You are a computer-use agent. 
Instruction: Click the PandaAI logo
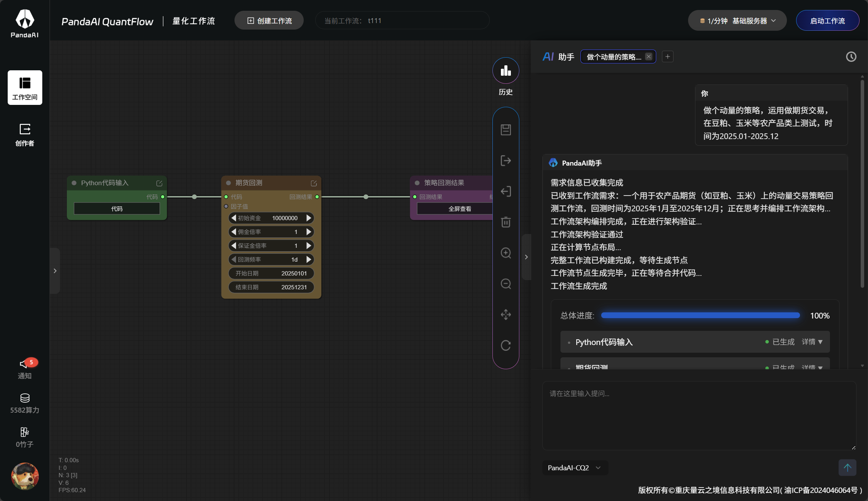tap(25, 23)
